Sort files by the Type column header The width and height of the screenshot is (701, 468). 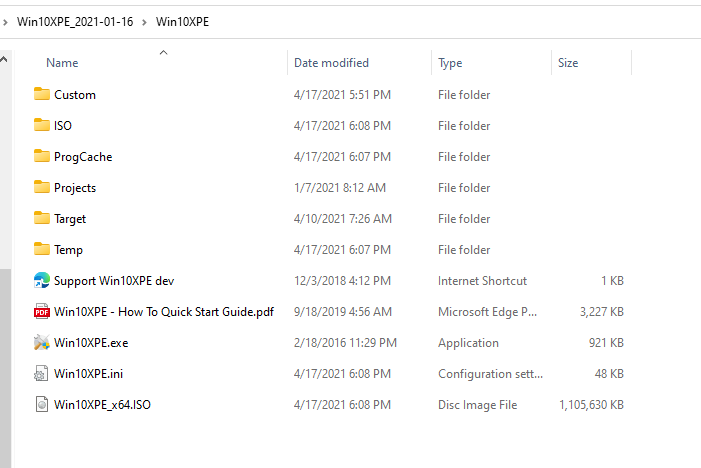tap(450, 63)
